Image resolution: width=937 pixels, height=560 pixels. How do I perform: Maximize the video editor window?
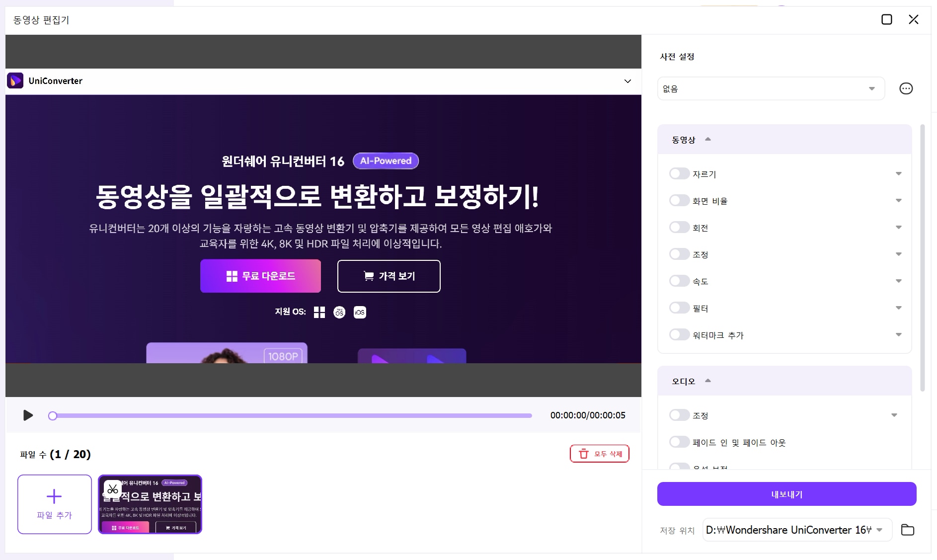(886, 19)
